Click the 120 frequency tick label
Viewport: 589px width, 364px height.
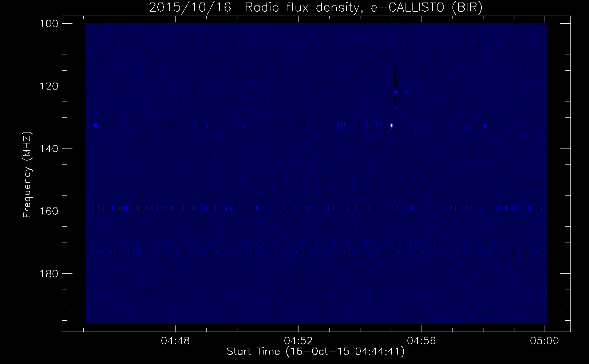pos(49,86)
